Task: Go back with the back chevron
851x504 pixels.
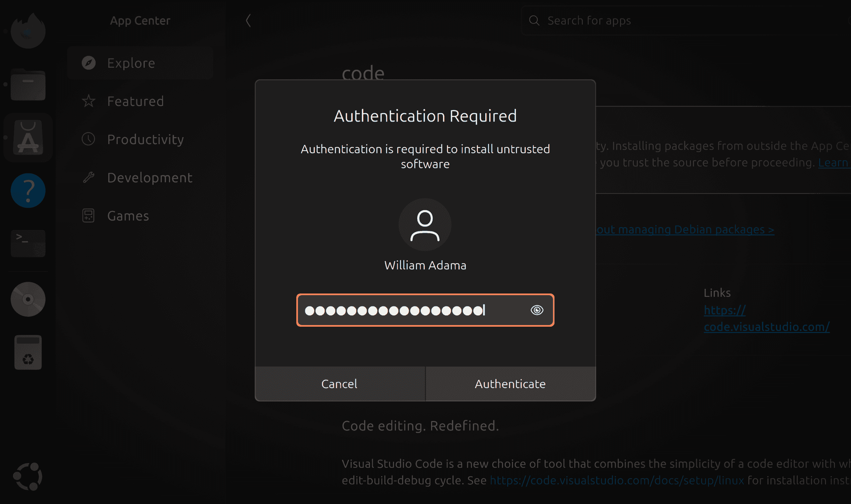Action: point(248,20)
